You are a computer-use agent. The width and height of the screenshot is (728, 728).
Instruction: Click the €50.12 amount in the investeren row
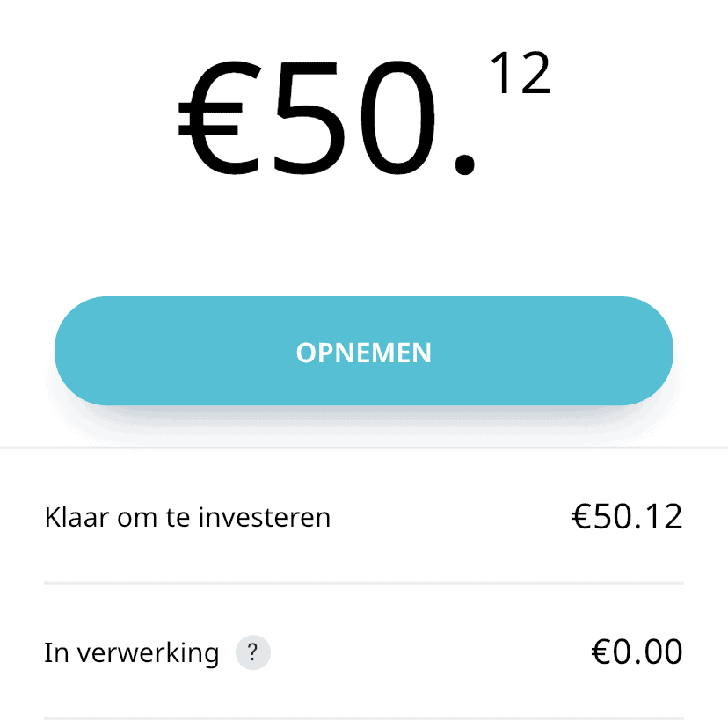[627, 518]
